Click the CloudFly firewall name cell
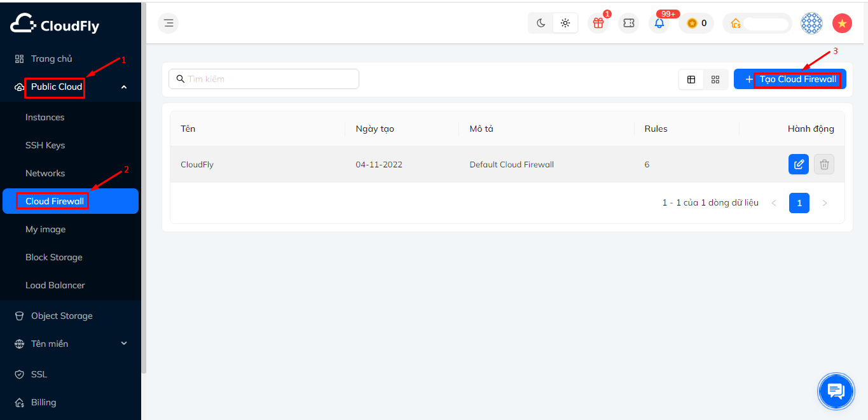The width and height of the screenshot is (868, 420). (x=197, y=164)
